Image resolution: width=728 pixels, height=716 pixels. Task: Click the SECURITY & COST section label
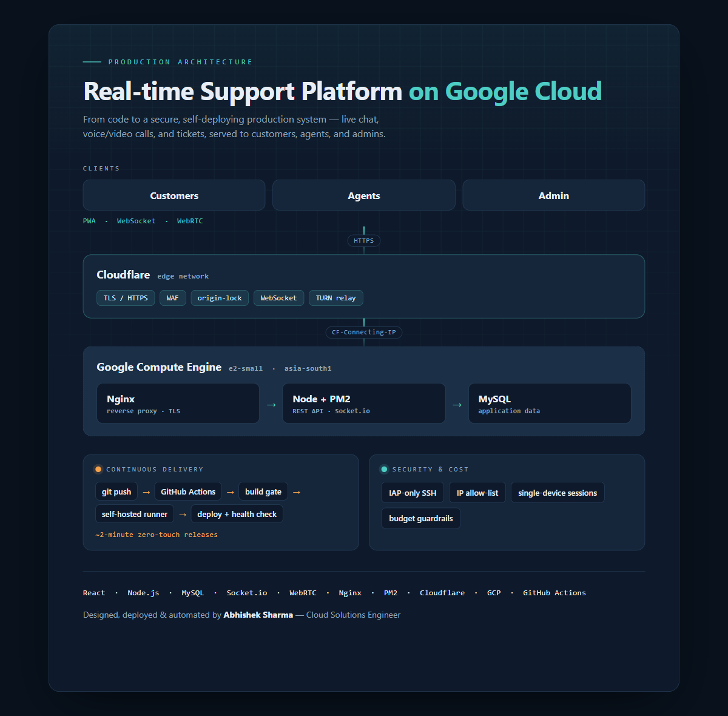click(430, 470)
